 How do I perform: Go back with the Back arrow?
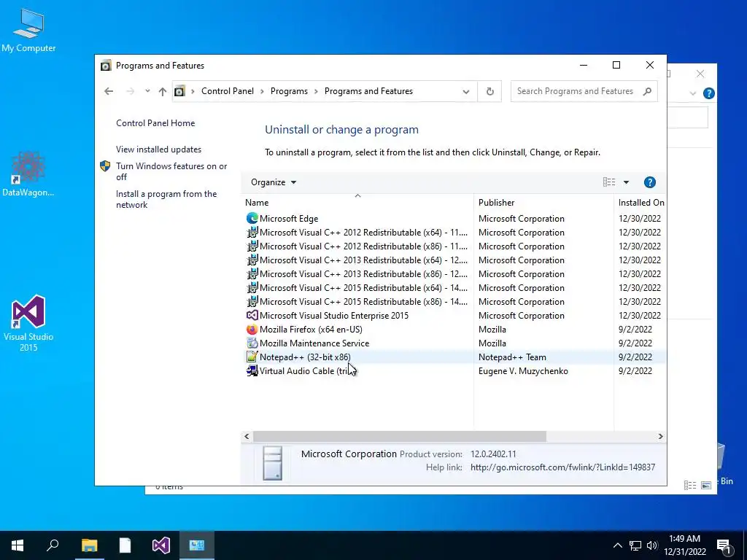click(x=109, y=91)
